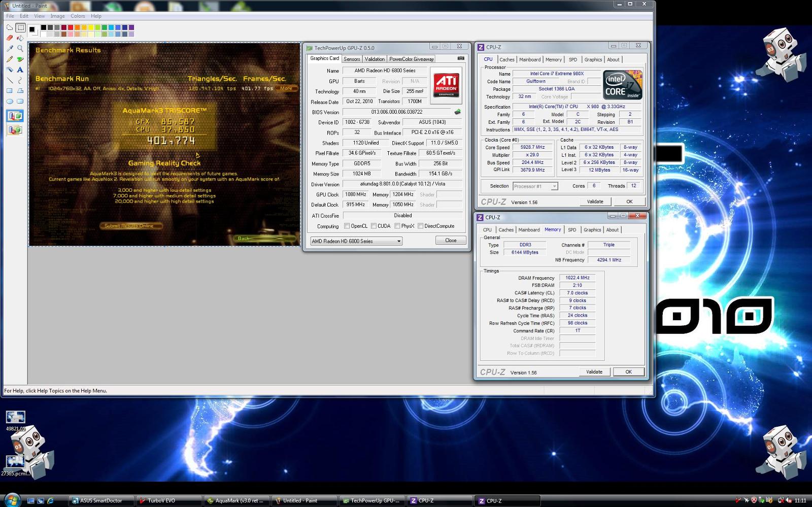Open SPD tab in lower CPU-Z window
Screen dimensions: 812x507
[572, 230]
